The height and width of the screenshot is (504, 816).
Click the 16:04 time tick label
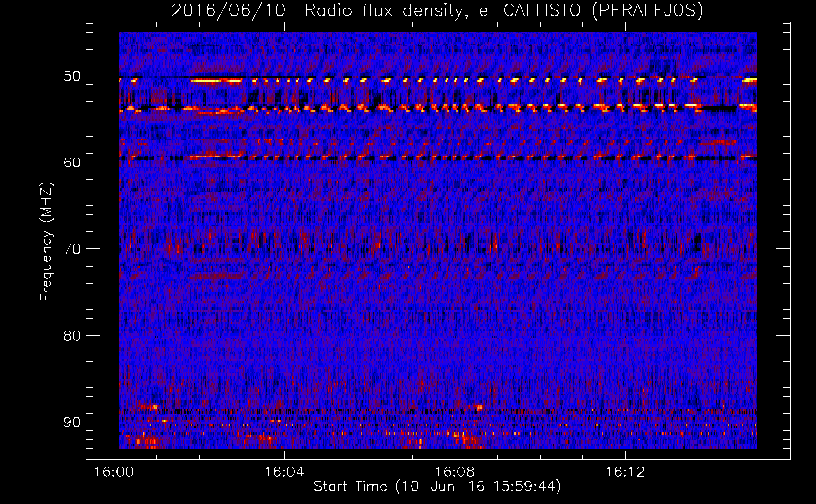(x=284, y=472)
